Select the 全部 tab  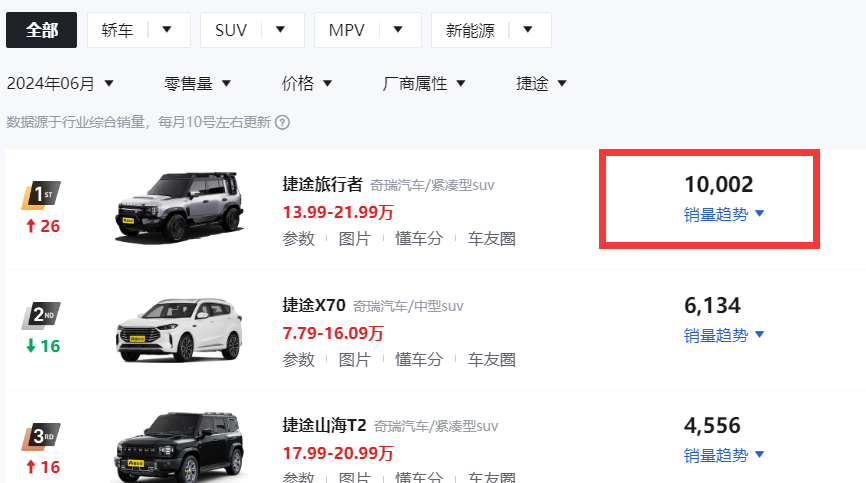click(41, 30)
